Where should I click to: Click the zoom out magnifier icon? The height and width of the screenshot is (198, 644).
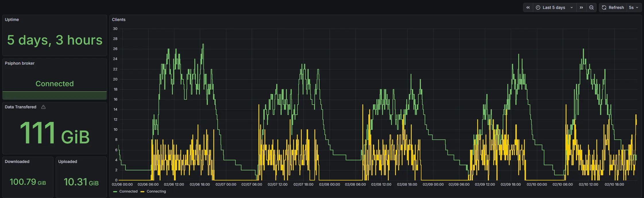coord(591,7)
